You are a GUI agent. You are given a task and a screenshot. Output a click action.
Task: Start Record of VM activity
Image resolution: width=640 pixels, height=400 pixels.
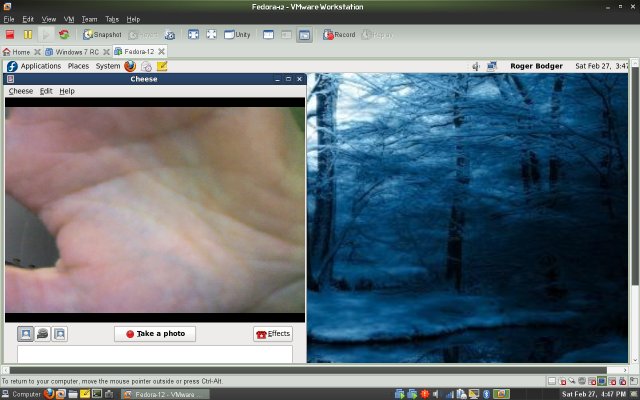click(339, 35)
